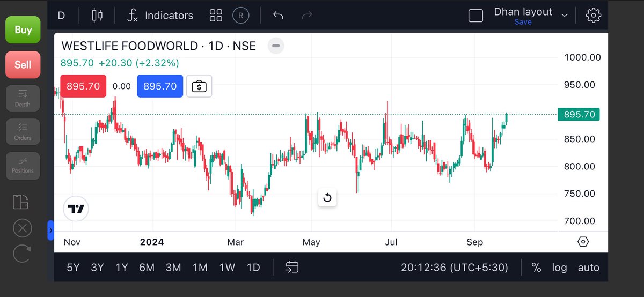Click the replay (R) circle icon
644x297 pixels.
tap(240, 16)
